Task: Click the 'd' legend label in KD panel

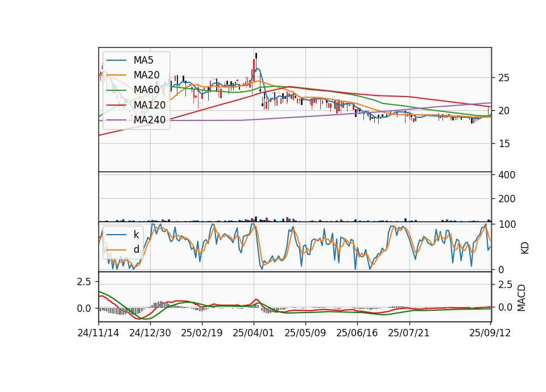Action: pos(136,249)
